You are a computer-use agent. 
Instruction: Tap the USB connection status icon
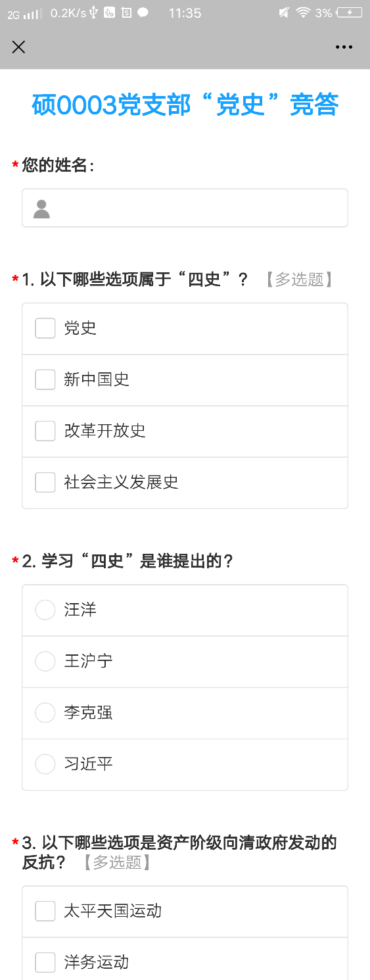pyautogui.click(x=93, y=12)
